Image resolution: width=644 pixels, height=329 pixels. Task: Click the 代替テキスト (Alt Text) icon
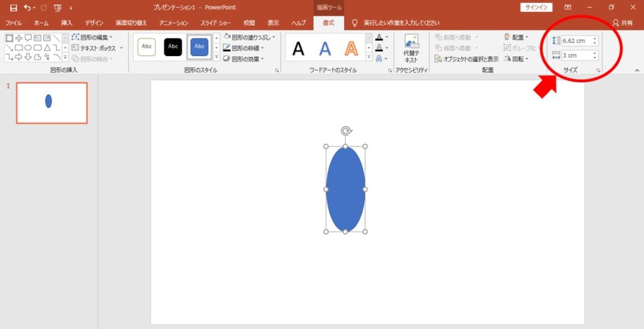tap(411, 48)
